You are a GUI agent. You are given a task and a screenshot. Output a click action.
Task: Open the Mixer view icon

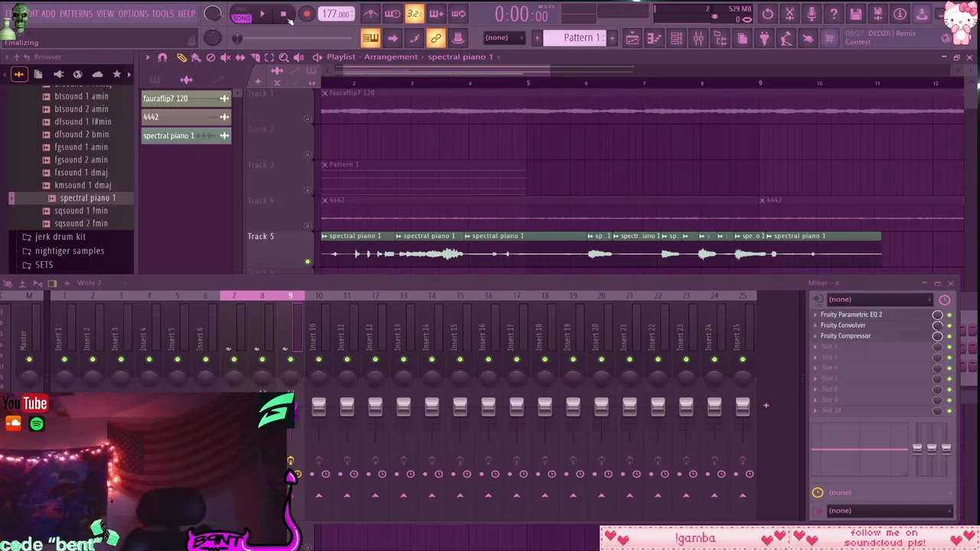pyautogui.click(x=698, y=38)
